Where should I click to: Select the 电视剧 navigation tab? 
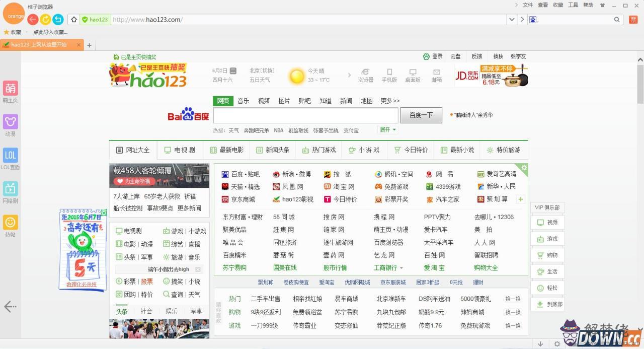[180, 150]
